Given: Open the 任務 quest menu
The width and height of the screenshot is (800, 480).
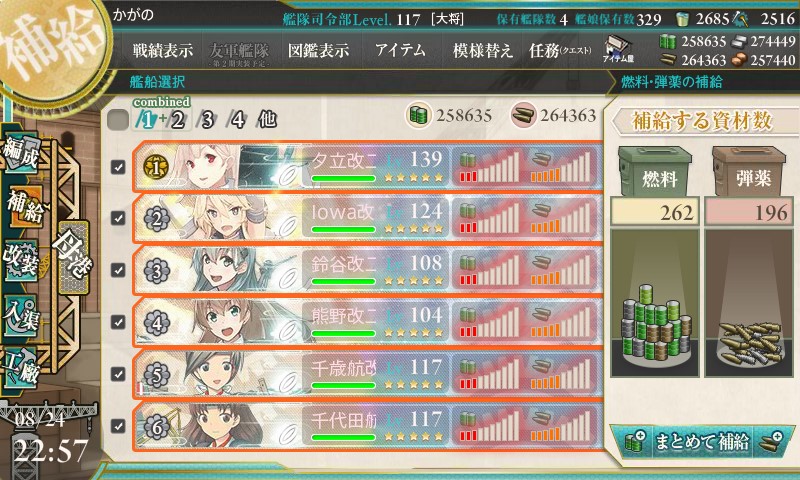Looking at the screenshot, I should pyautogui.click(x=560, y=50).
